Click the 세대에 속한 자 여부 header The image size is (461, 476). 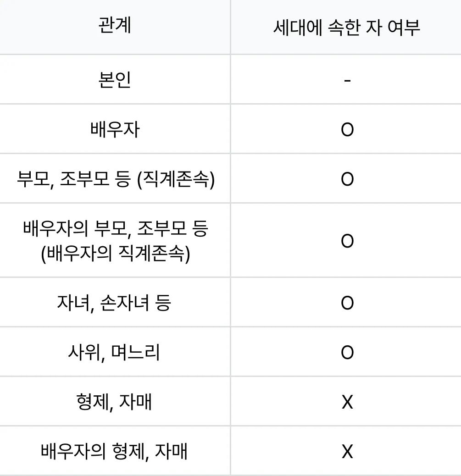pyautogui.click(x=347, y=28)
